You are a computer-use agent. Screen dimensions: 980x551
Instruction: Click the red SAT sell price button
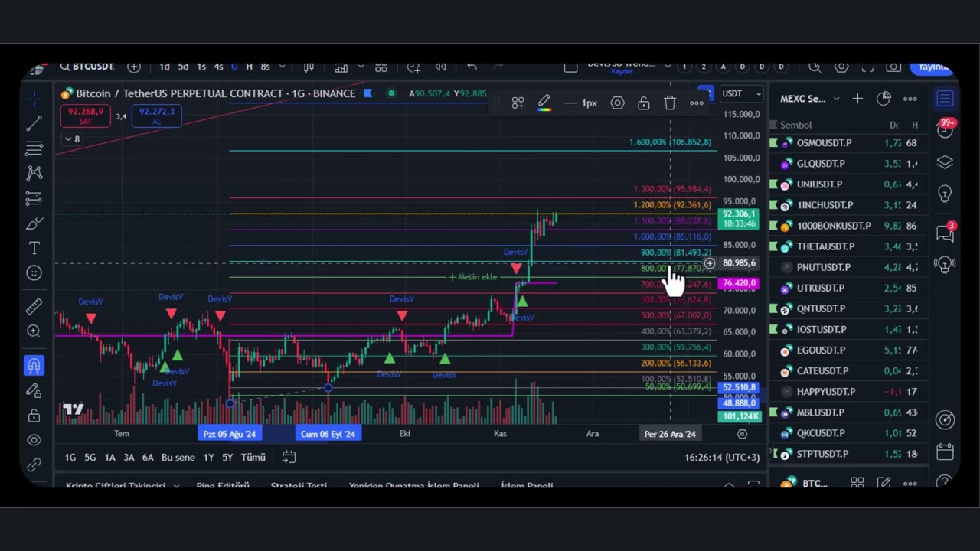coord(85,116)
